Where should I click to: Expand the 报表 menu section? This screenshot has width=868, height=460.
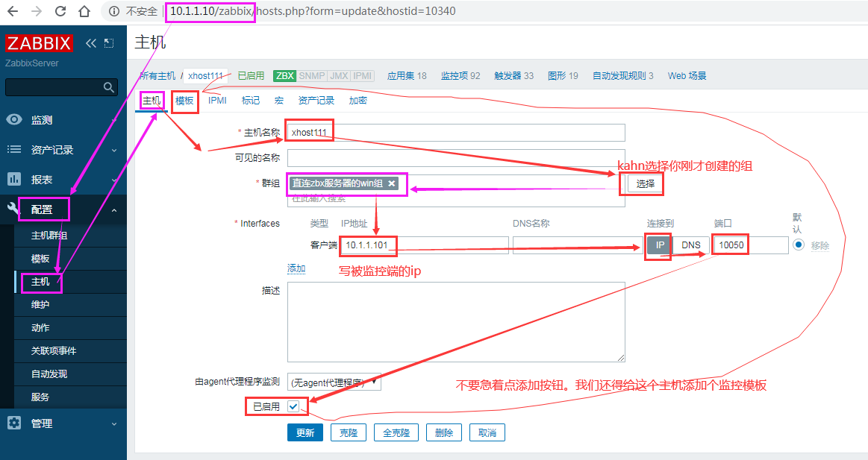click(115, 180)
